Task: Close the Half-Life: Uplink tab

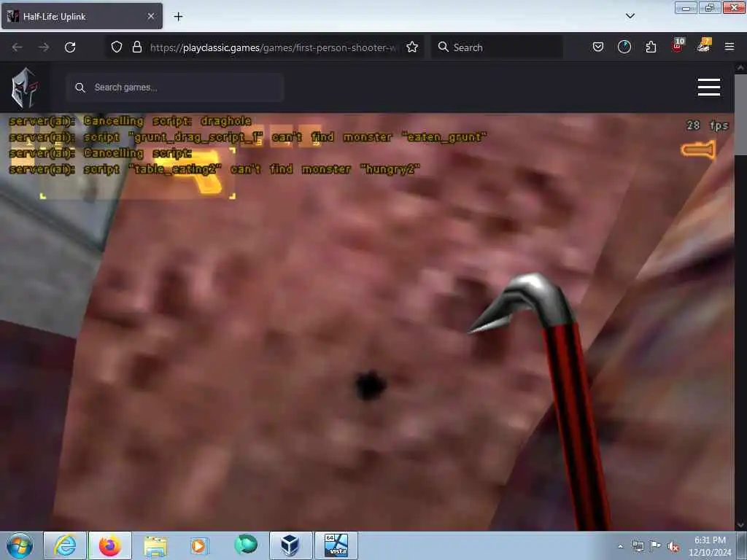Action: (x=150, y=16)
